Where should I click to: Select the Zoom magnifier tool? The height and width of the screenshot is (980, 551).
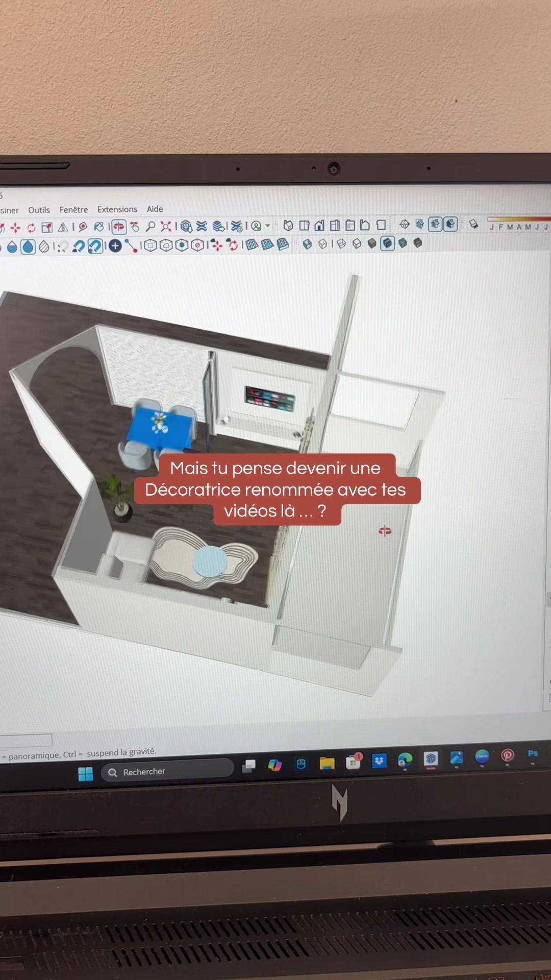click(x=151, y=226)
